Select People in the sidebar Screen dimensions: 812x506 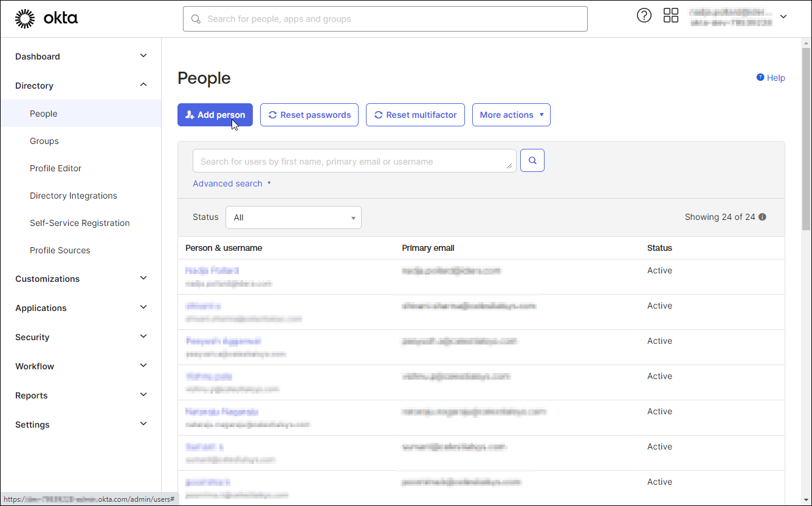coord(81,114)
